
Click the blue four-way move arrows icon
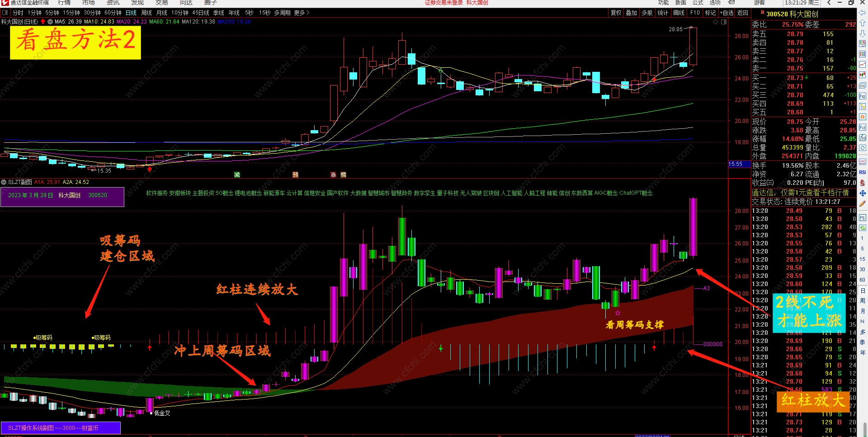click(863, 193)
